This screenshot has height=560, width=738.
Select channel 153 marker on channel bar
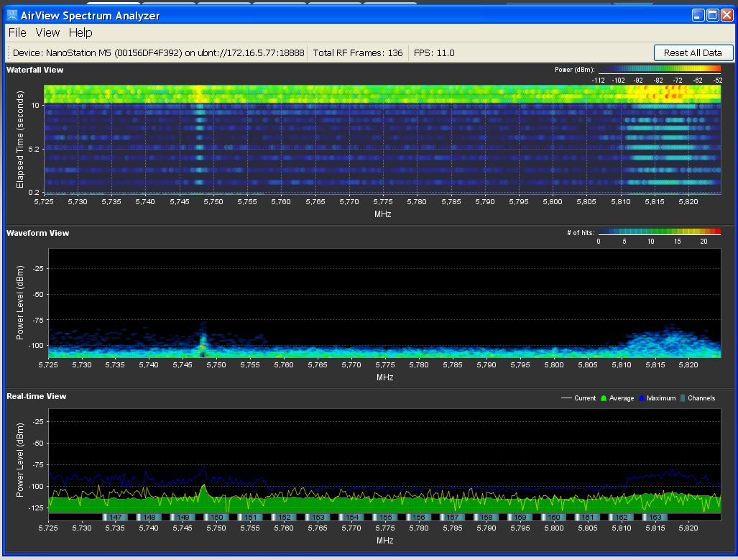tap(318, 517)
